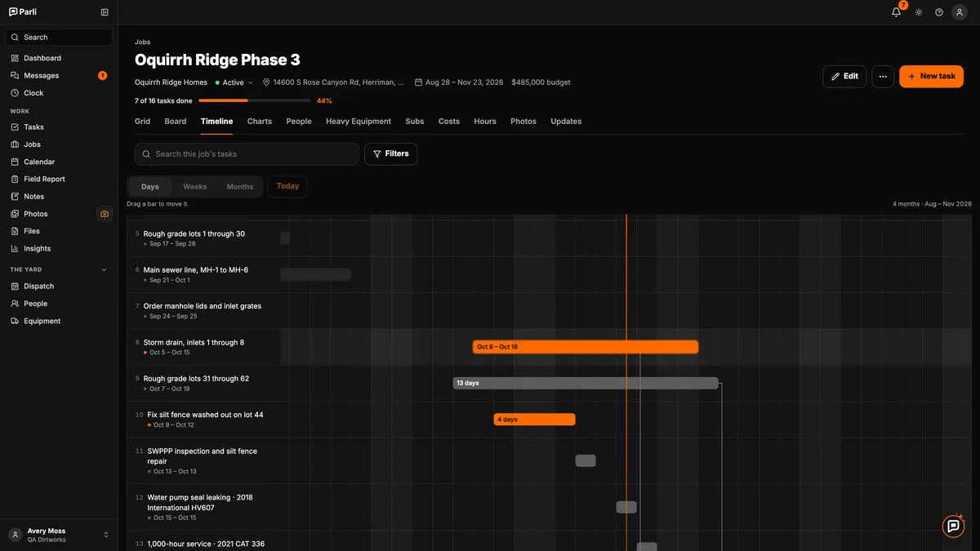980x551 pixels.
Task: Click the camera icon beside Photos
Action: [x=105, y=214]
